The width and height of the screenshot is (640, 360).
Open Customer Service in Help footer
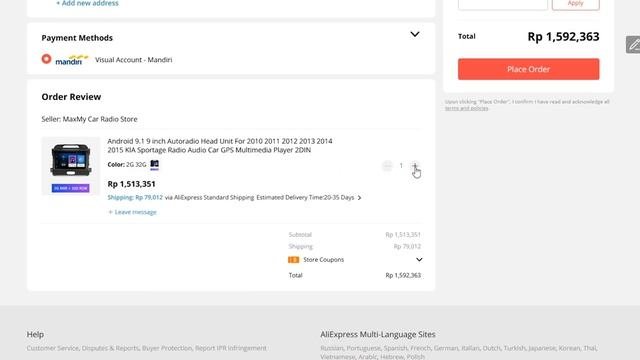point(52,348)
